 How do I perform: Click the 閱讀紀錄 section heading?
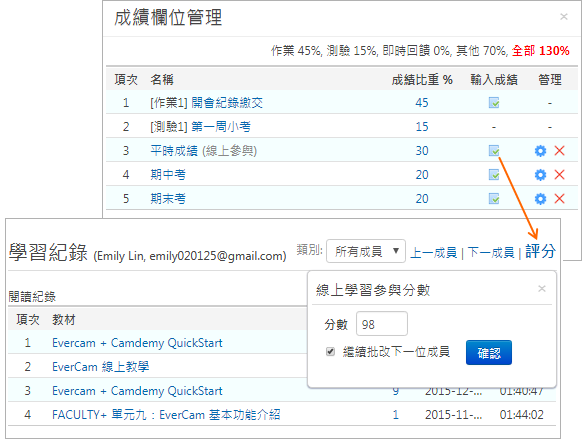click(32, 297)
